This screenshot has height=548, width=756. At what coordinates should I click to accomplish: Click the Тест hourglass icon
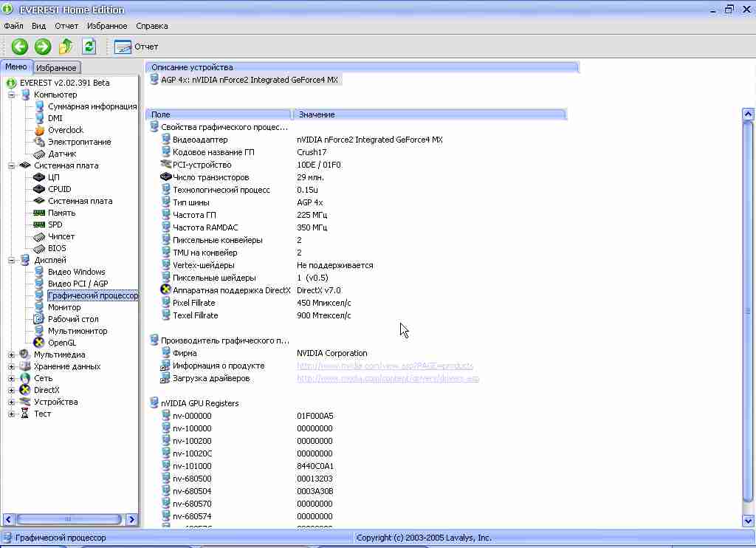click(x=25, y=414)
